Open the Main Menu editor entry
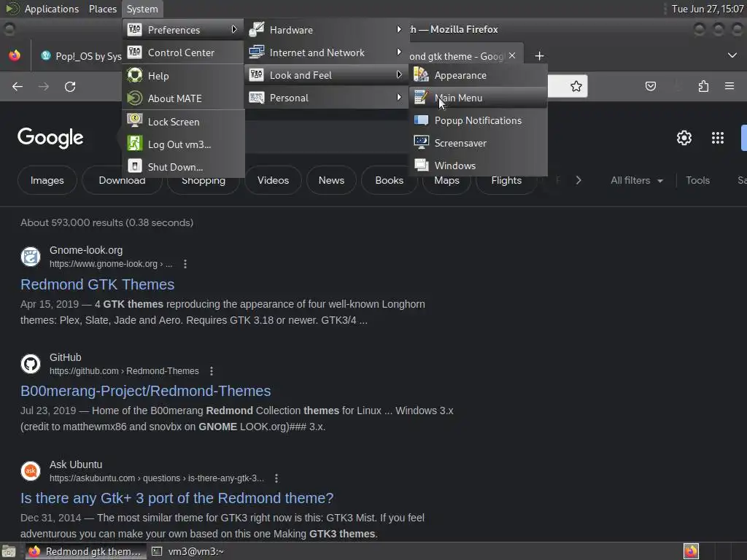747x560 pixels. [x=478, y=98]
